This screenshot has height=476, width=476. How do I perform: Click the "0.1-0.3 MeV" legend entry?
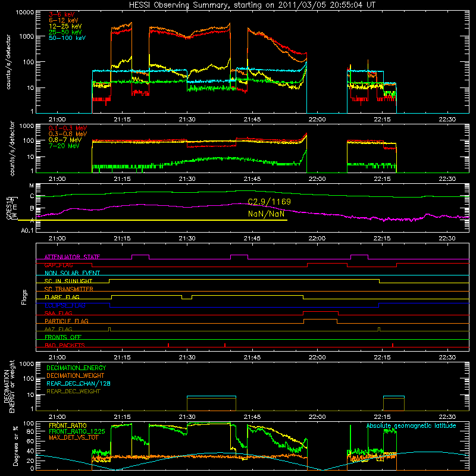68,128
